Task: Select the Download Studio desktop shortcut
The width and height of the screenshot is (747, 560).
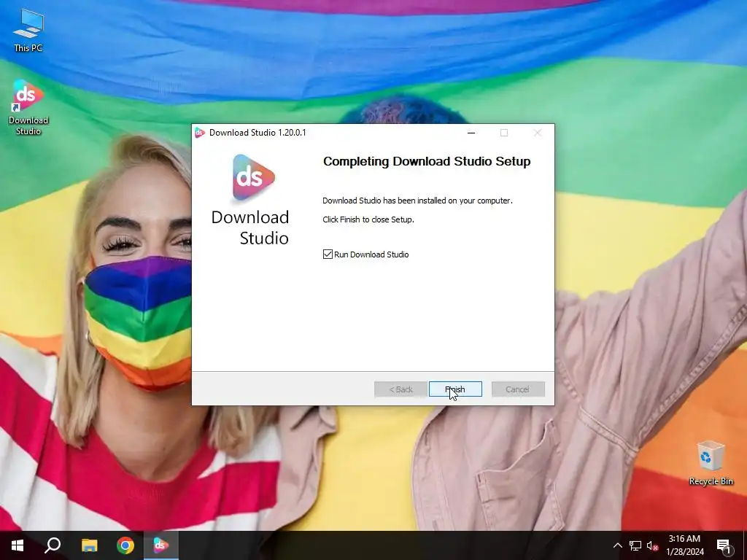Action: coord(28,108)
